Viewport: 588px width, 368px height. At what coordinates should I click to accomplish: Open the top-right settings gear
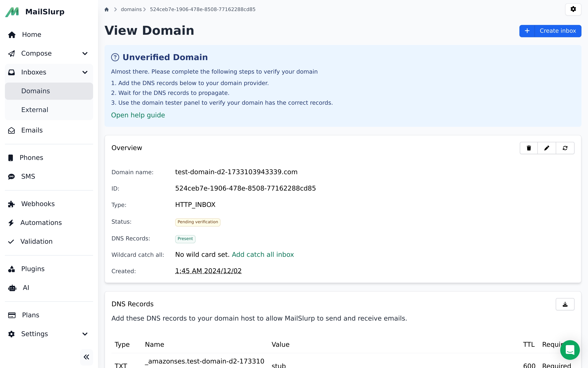[x=573, y=9]
